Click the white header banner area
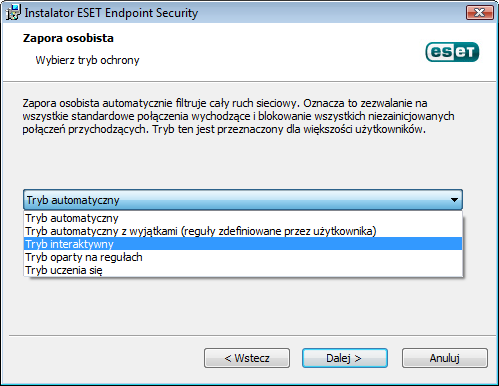This screenshot has height=386, width=499. [x=249, y=52]
